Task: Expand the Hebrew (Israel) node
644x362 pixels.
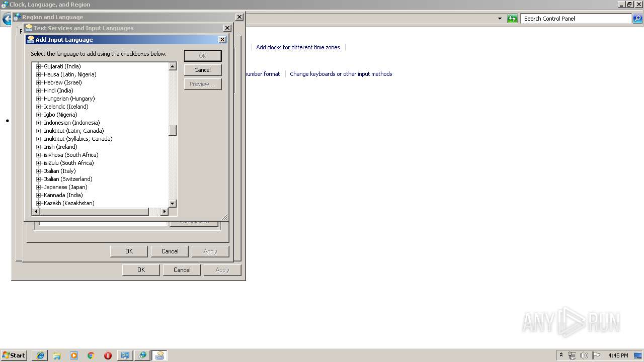Action: point(38,82)
